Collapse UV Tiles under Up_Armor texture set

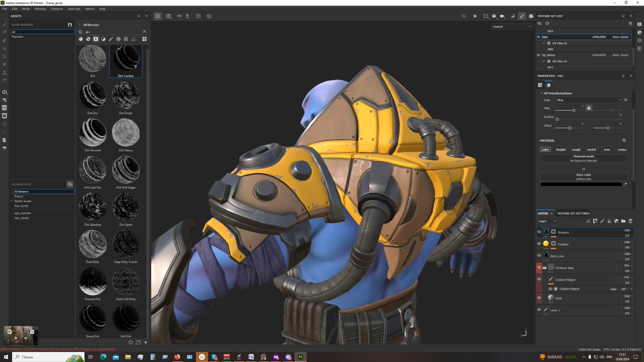pos(543,61)
